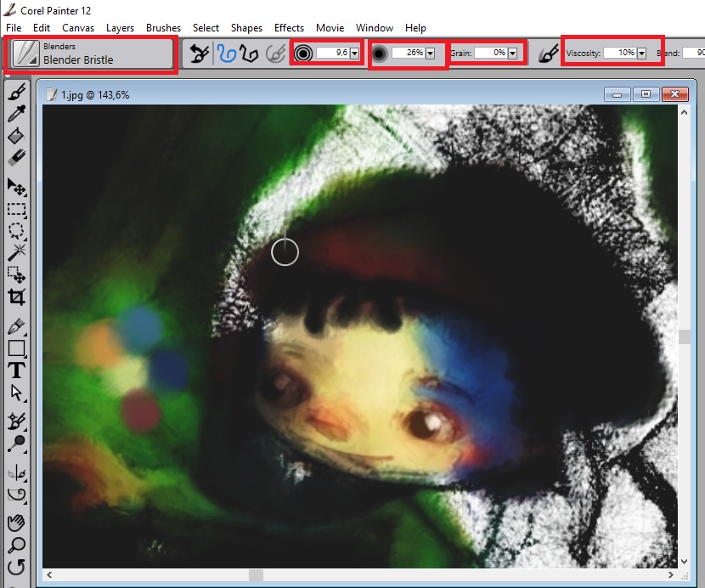Select the Selection Adjuster tool

pos(17,274)
